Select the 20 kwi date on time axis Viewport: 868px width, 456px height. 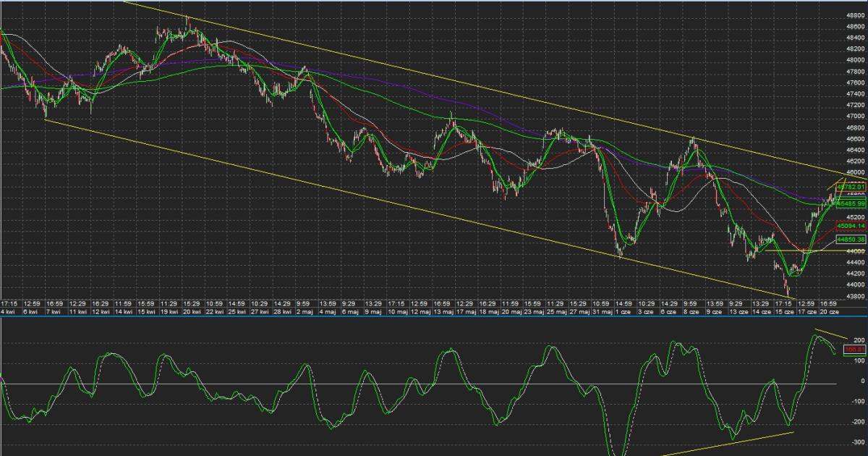192,312
